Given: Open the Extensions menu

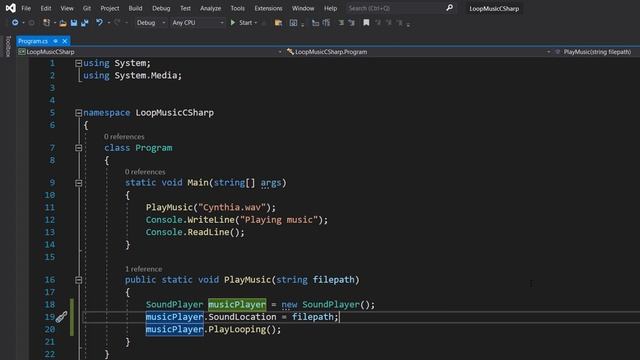Looking at the screenshot, I should coord(268,8).
